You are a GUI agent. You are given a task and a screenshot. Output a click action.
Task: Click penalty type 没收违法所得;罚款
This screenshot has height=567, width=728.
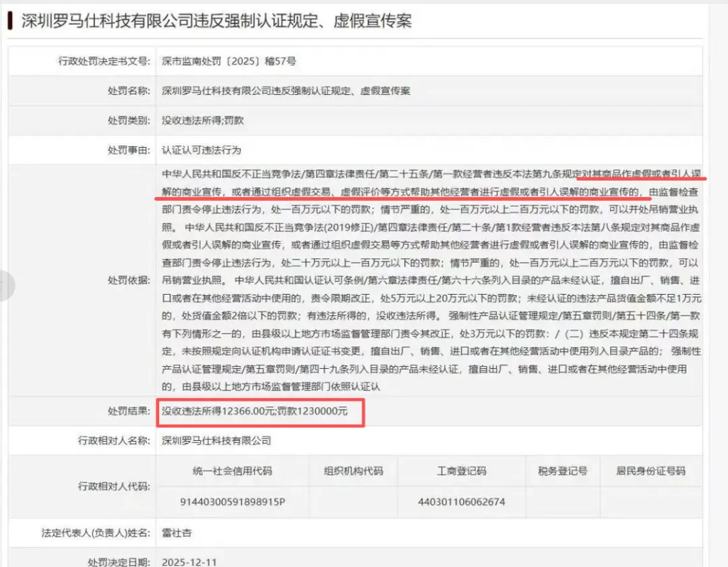point(202,121)
